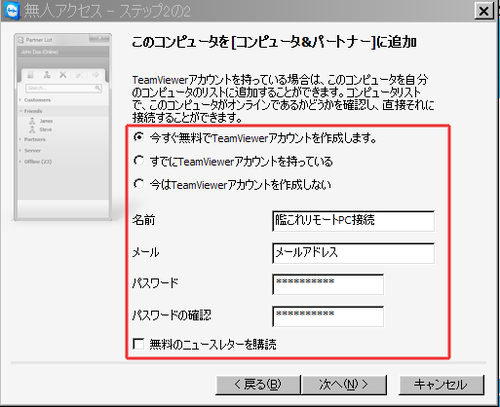Click the Partner List preview thumbnail

63,127
